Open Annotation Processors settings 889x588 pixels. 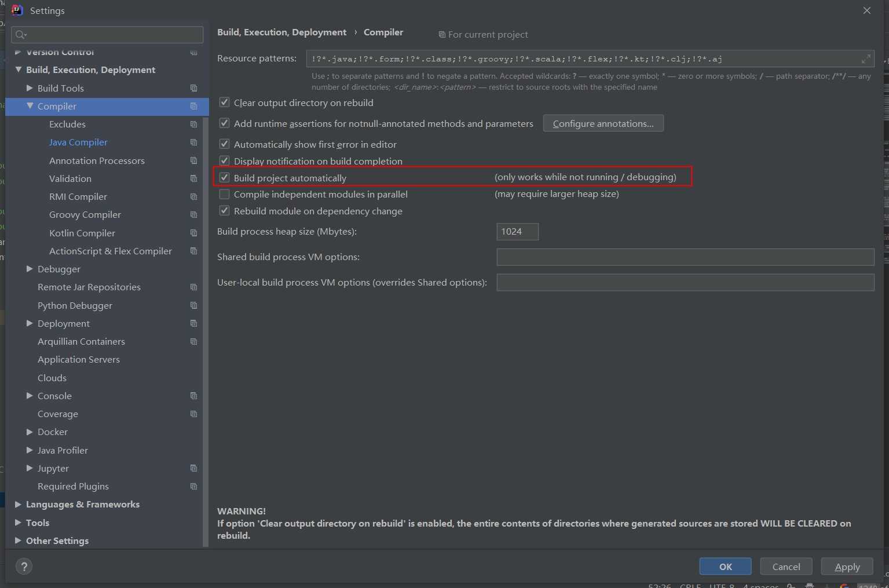pos(97,160)
